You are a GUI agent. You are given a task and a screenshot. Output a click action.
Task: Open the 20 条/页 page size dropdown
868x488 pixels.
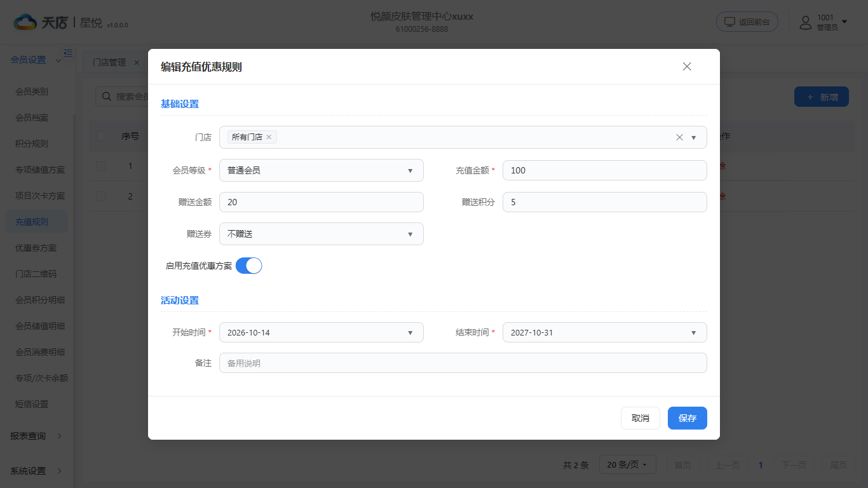coord(627,465)
